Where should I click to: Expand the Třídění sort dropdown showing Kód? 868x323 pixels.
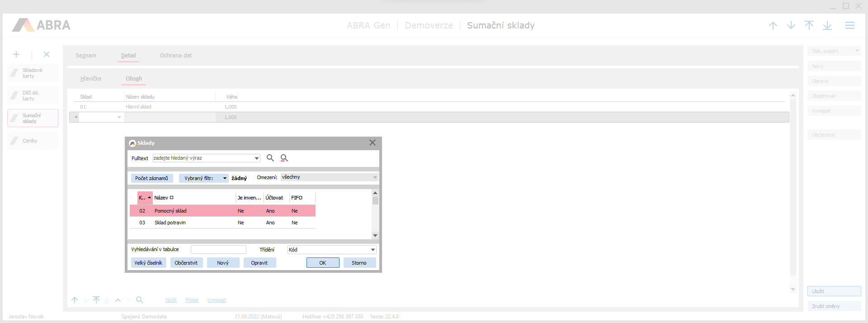(373, 250)
